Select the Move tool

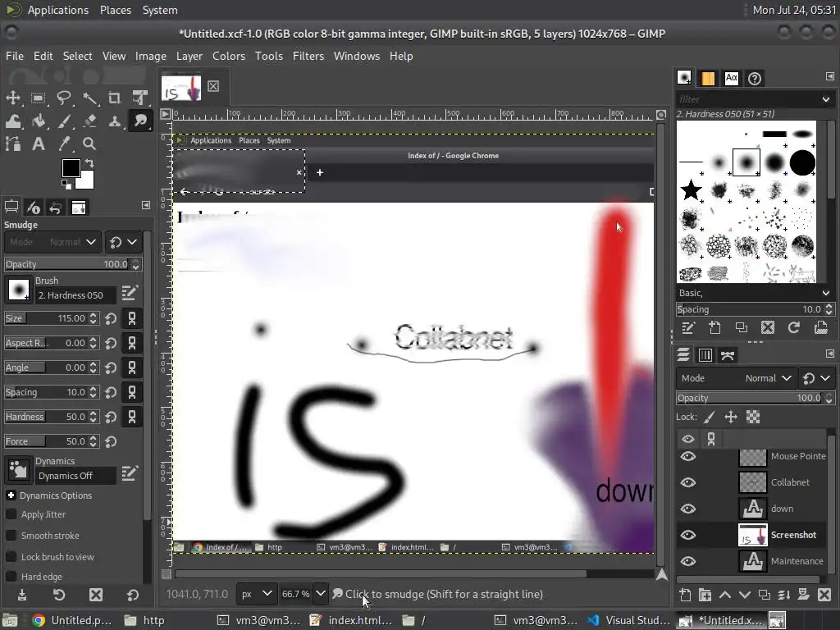click(x=13, y=98)
